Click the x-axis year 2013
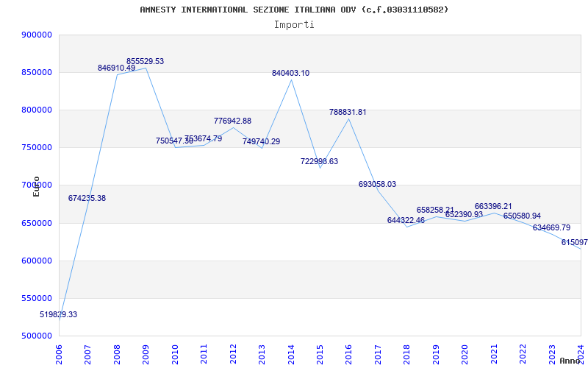This screenshot has width=588, height=368. (x=262, y=354)
